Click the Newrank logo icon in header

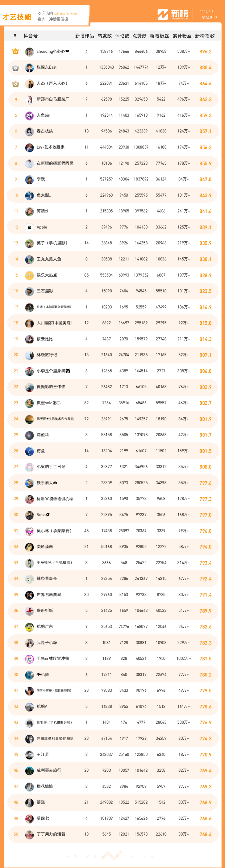click(163, 14)
